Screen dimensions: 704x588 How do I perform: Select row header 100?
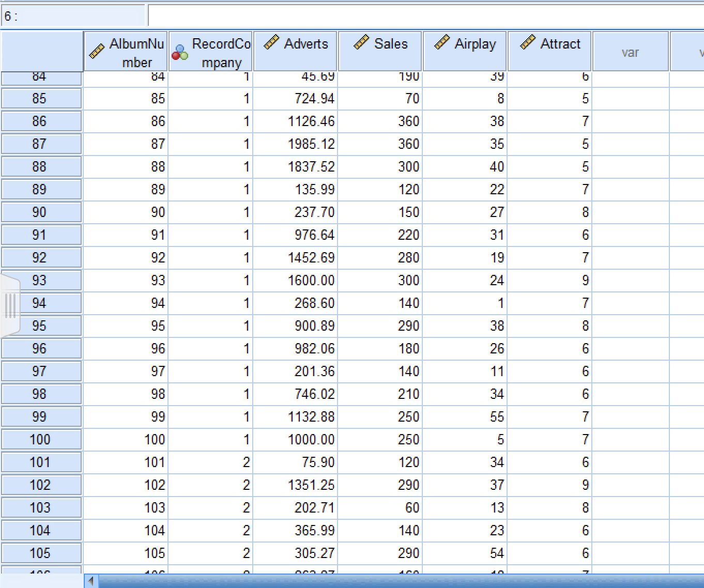pos(41,439)
